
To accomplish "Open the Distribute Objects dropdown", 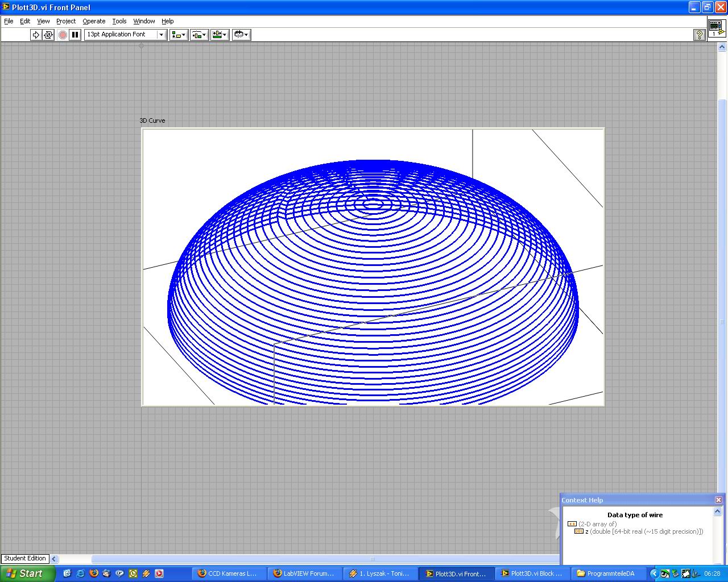I will coord(199,35).
